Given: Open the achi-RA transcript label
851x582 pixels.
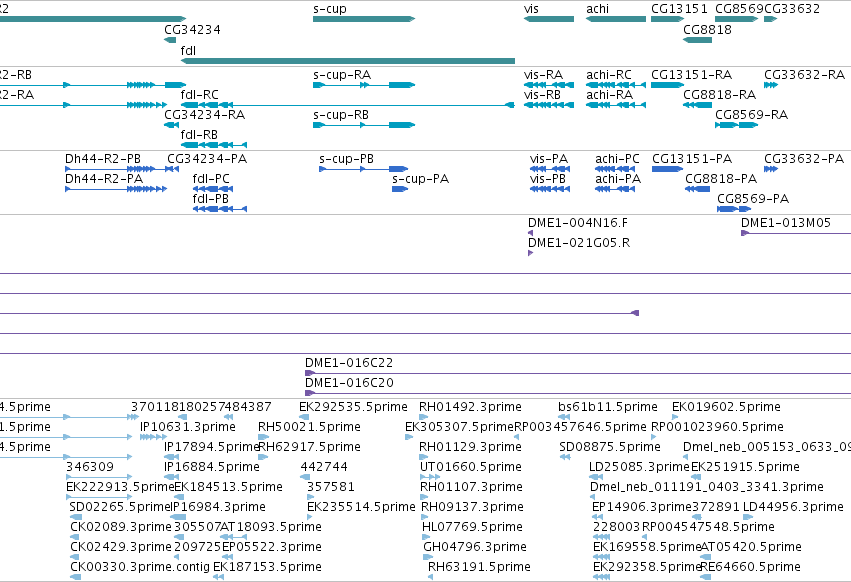Looking at the screenshot, I should (x=609, y=94).
